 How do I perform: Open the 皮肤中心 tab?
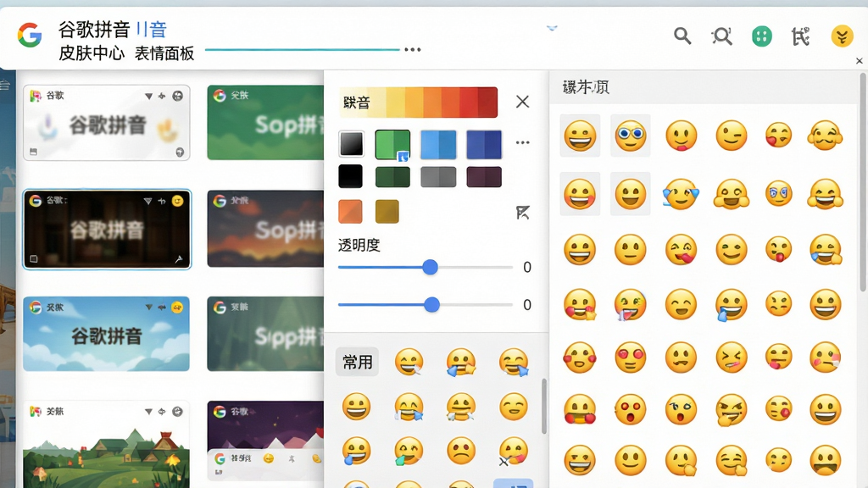(92, 53)
